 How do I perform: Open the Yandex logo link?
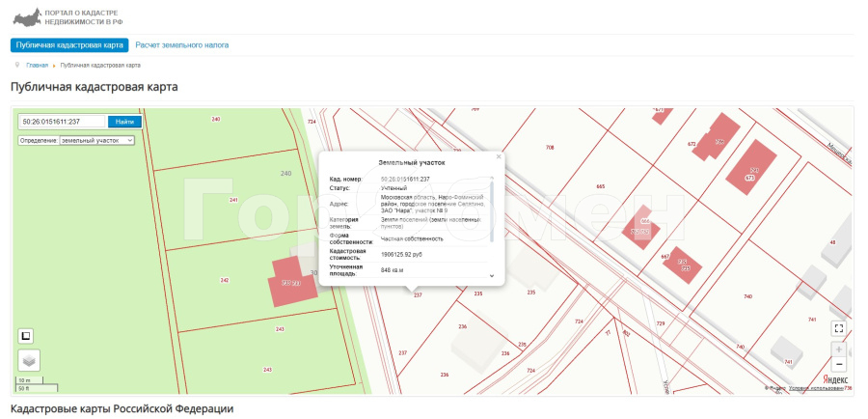(x=835, y=380)
